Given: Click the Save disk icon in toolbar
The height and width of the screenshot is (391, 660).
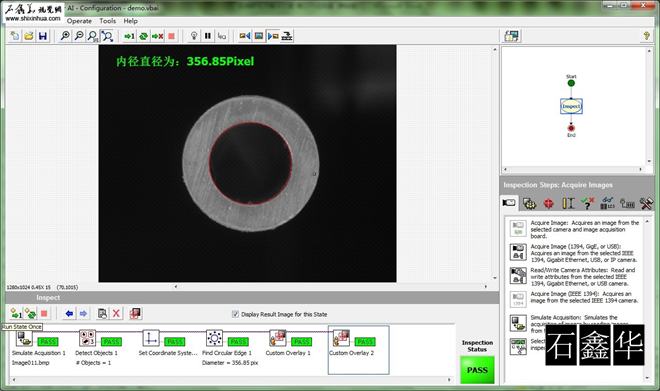Looking at the screenshot, I should point(43,36).
